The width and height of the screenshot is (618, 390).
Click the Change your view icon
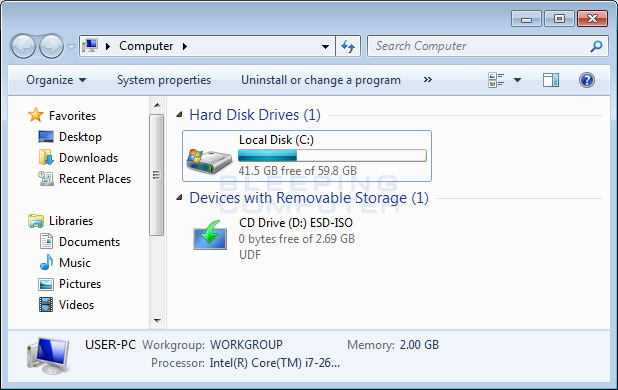pyautogui.click(x=496, y=80)
